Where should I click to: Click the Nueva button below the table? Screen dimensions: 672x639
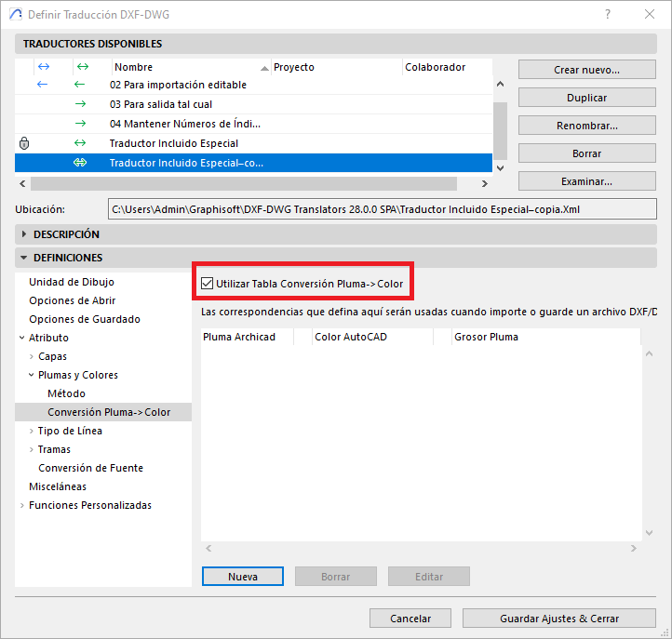click(243, 577)
